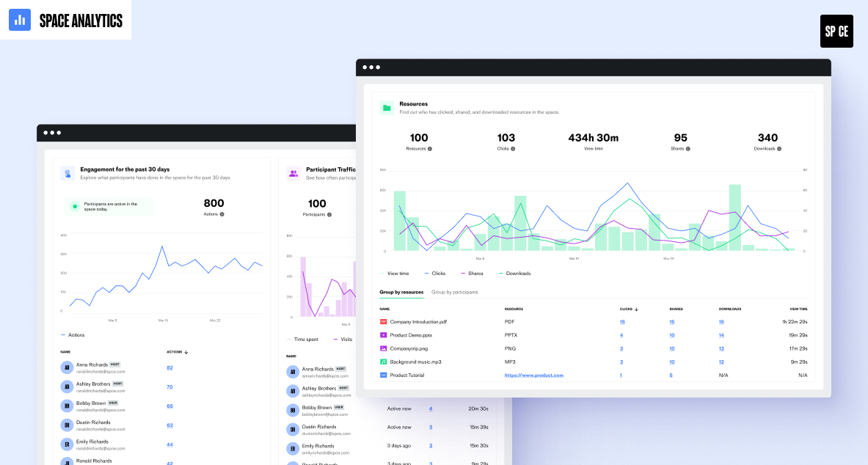Toggle the Clicks series in Resources legend
The height and width of the screenshot is (465, 868).
[434, 273]
